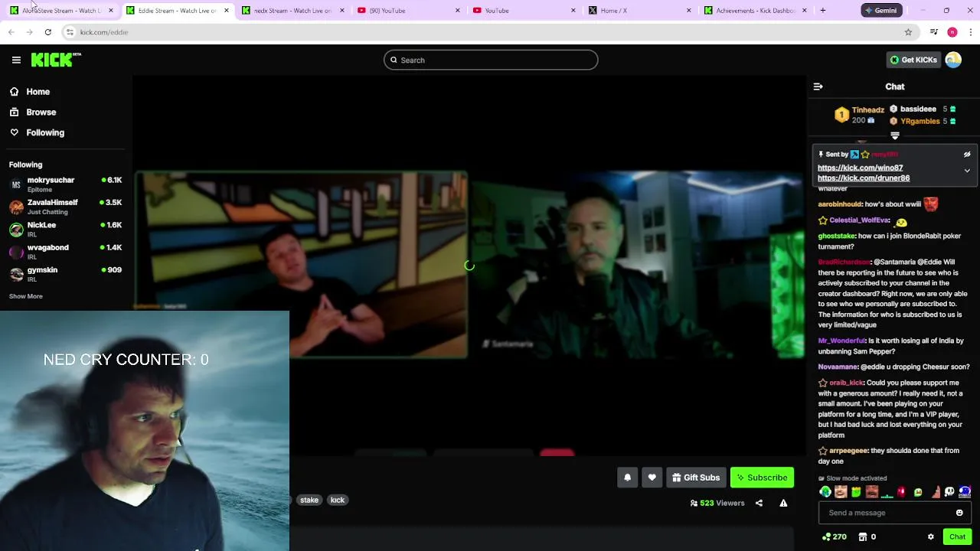This screenshot has width=980, height=551.
Task: Switch to Achievements Kick Dashboard tab
Action: (753, 11)
